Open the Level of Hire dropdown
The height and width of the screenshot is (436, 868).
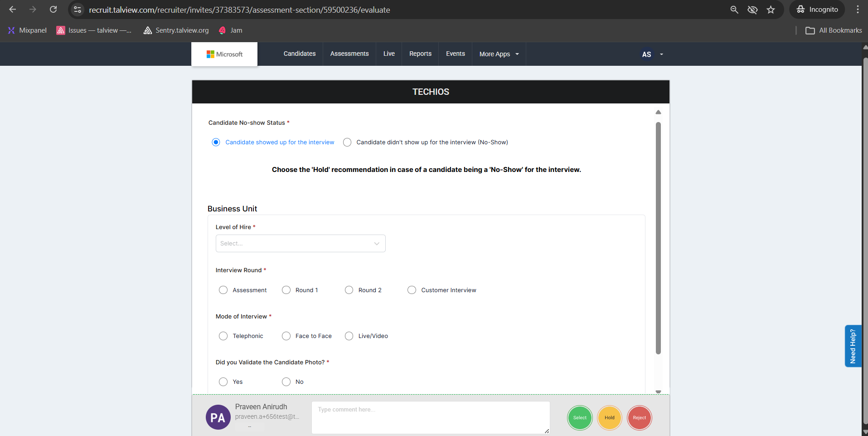click(x=301, y=244)
